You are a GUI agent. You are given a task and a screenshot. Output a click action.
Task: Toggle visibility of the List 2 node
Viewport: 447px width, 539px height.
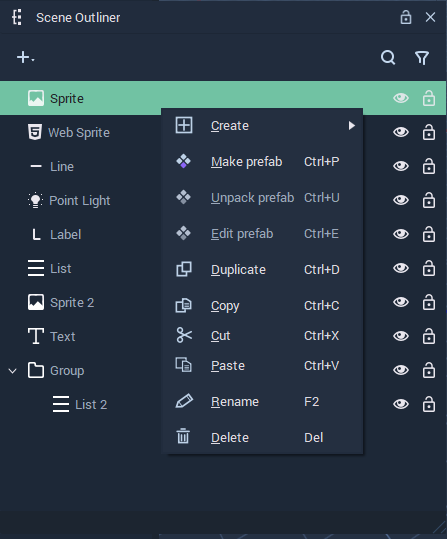pyautogui.click(x=401, y=404)
